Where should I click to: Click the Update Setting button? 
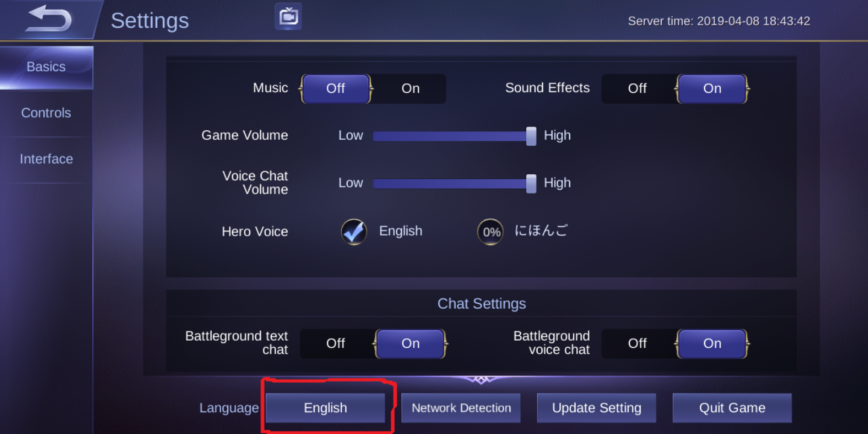pos(597,408)
